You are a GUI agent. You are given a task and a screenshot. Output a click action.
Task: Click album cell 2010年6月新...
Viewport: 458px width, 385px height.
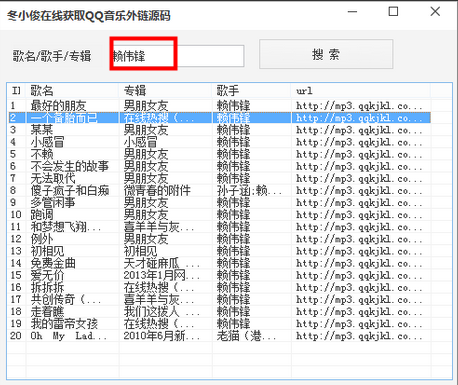tap(162, 336)
